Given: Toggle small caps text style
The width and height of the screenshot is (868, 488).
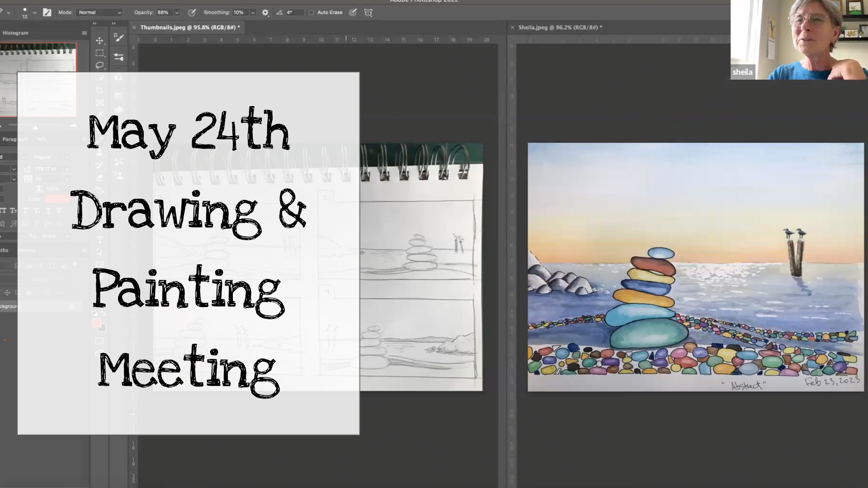Looking at the screenshot, I should tap(14, 211).
